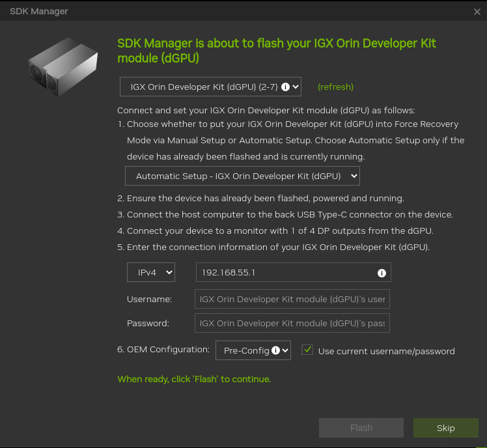Click step 2 text 'Ensure the device has already been flashed'
487x448 pixels.
tap(260, 198)
